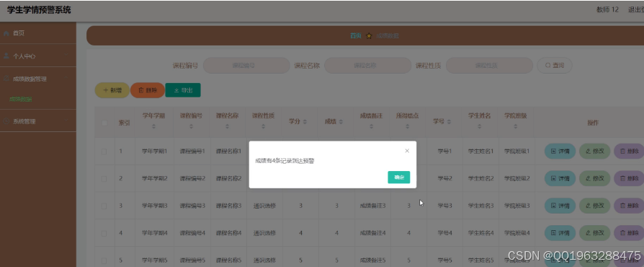Click the 学生姓名3 cell
This screenshot has height=267, width=644.
point(480,206)
